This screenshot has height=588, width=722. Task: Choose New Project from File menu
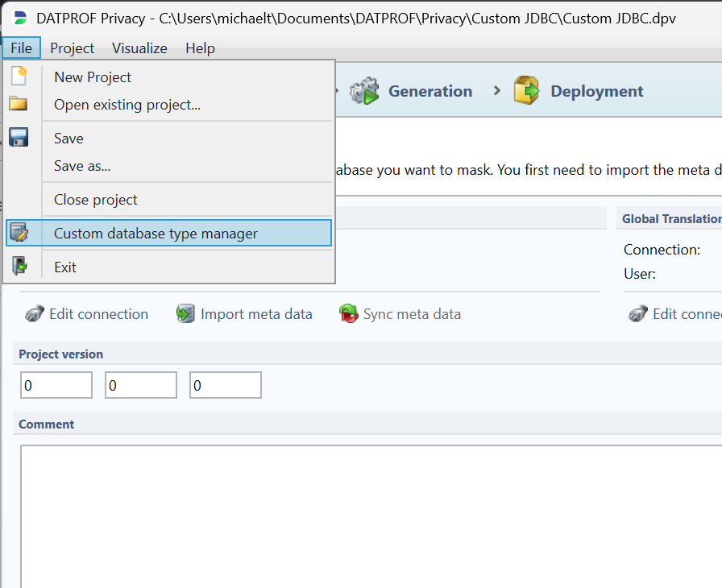click(x=168, y=77)
